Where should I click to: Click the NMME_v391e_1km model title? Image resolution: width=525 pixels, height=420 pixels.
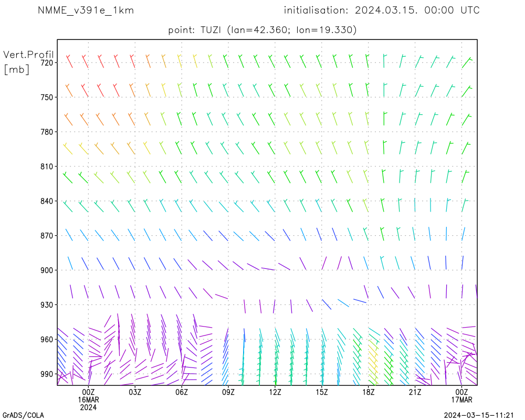(x=86, y=10)
